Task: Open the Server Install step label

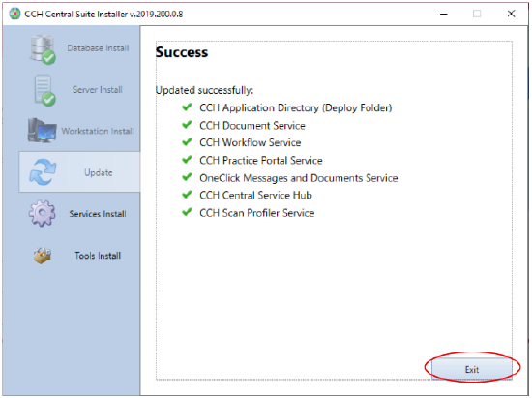Action: 98,90
